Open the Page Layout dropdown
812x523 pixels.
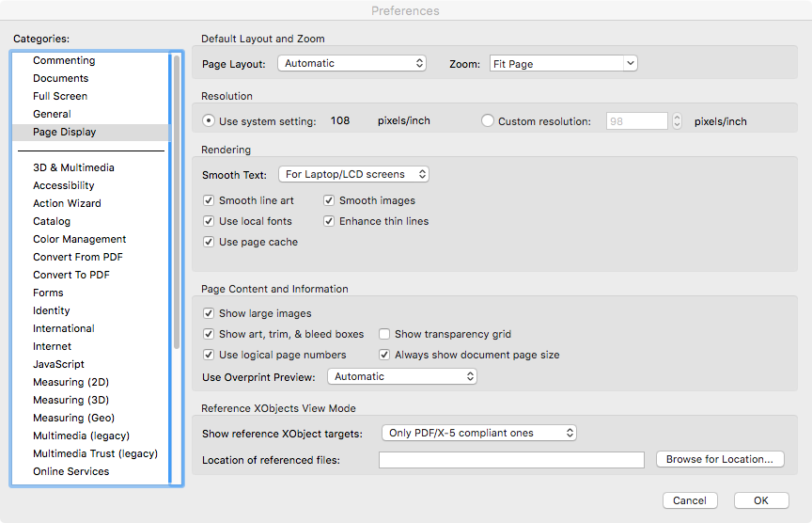(352, 63)
